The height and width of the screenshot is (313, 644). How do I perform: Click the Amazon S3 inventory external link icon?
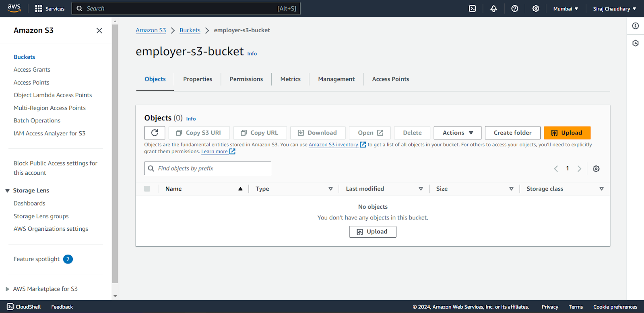pos(363,145)
